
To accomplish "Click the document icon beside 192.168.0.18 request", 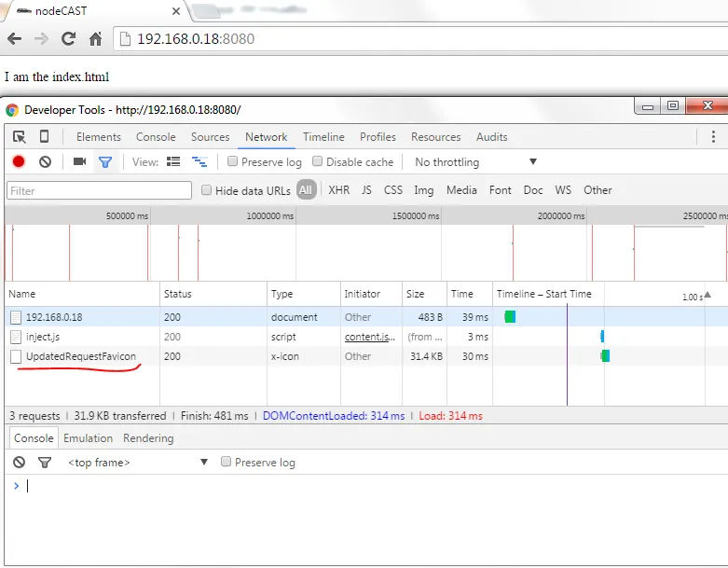I will tap(16, 317).
